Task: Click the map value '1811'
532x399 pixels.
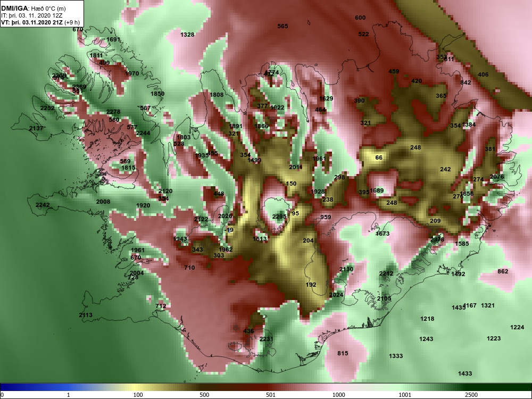Action: [x=96, y=55]
